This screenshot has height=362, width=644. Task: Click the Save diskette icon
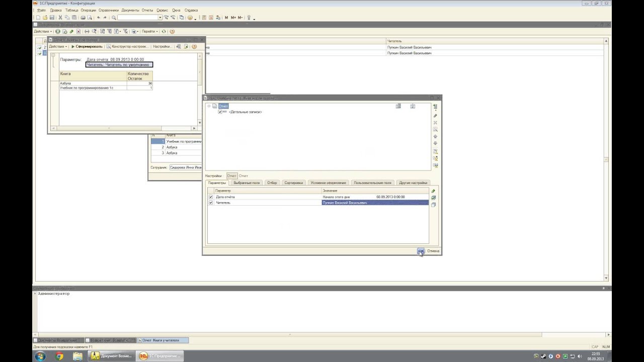(52, 18)
